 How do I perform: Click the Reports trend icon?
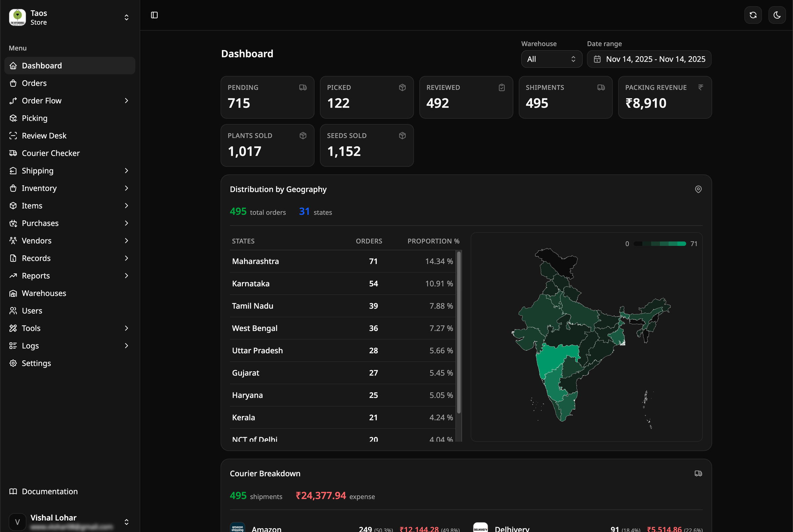coord(13,276)
